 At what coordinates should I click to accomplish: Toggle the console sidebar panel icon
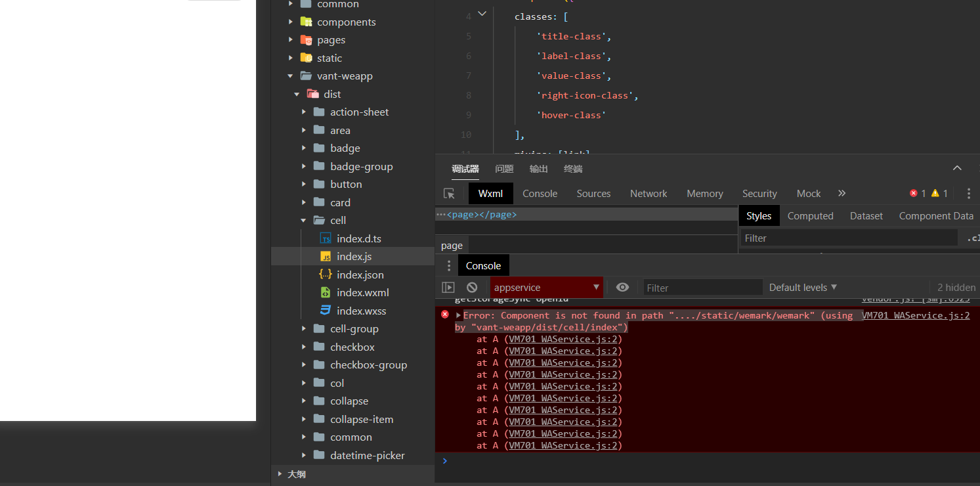click(448, 288)
